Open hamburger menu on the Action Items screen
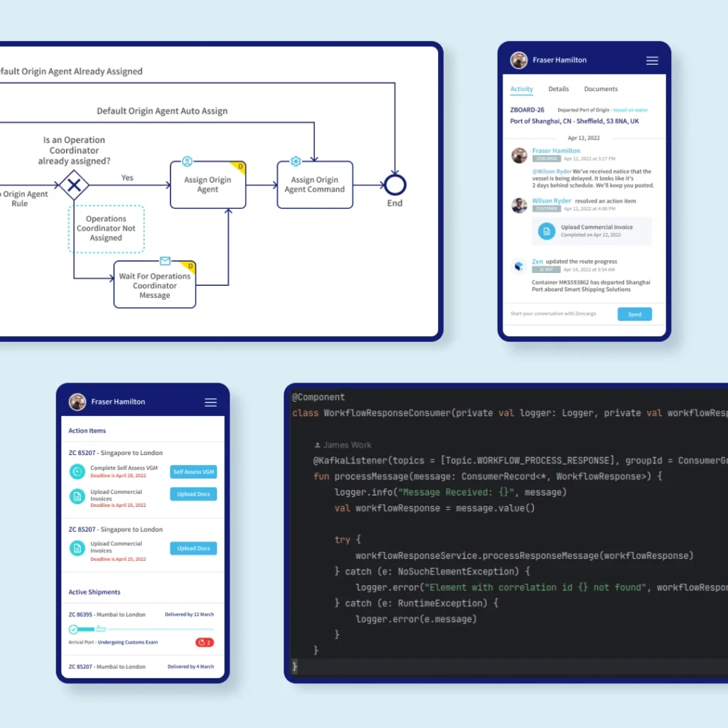The height and width of the screenshot is (728, 728). click(210, 402)
